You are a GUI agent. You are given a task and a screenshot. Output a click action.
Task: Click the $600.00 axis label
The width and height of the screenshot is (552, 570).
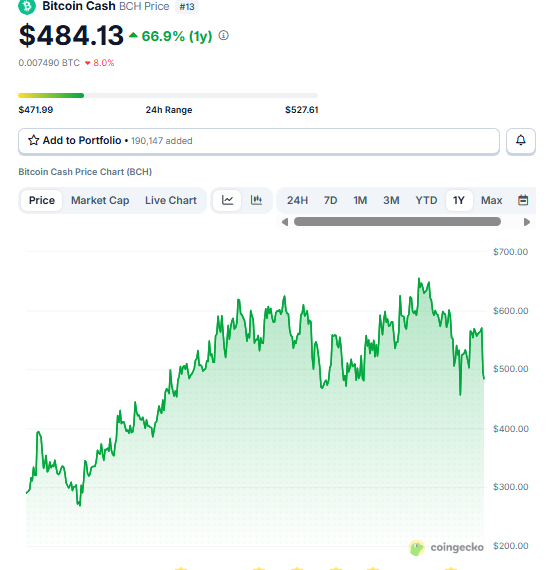pos(511,311)
